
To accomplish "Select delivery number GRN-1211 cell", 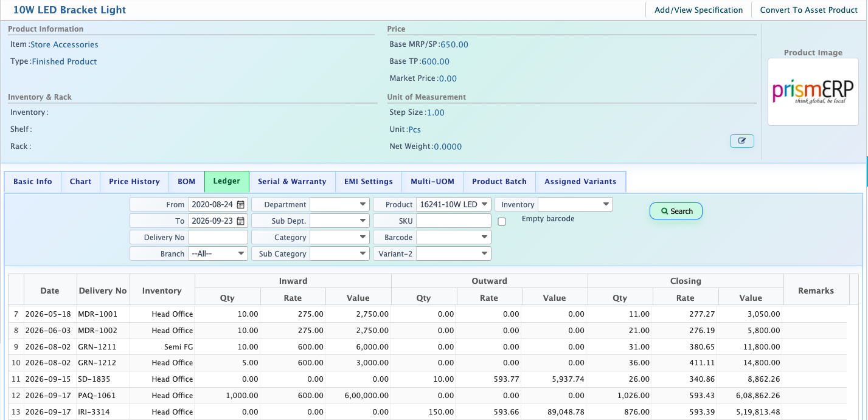I will [103, 347].
